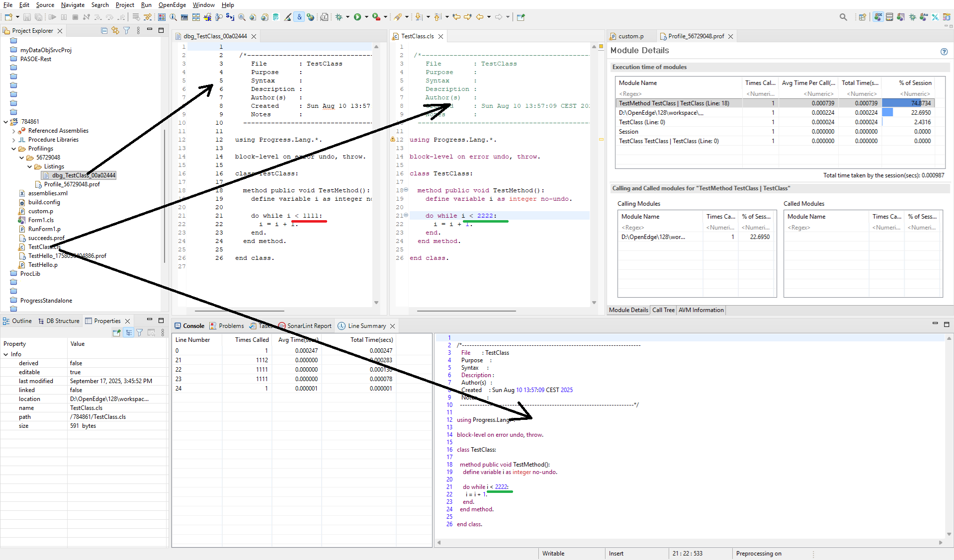Click the Module Name regex filter field
Image resolution: width=954 pixels, height=560 pixels.
tap(679, 94)
